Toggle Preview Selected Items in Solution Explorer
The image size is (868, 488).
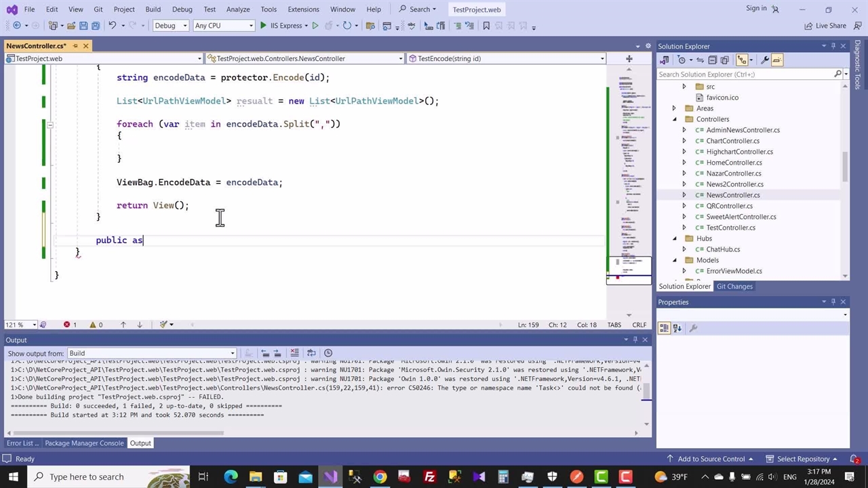pyautogui.click(x=777, y=60)
